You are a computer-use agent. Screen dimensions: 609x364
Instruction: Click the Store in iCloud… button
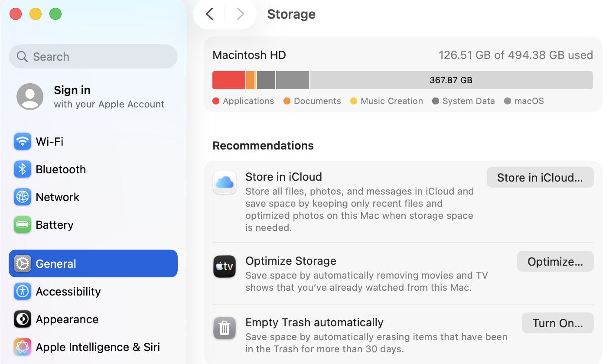coord(540,177)
